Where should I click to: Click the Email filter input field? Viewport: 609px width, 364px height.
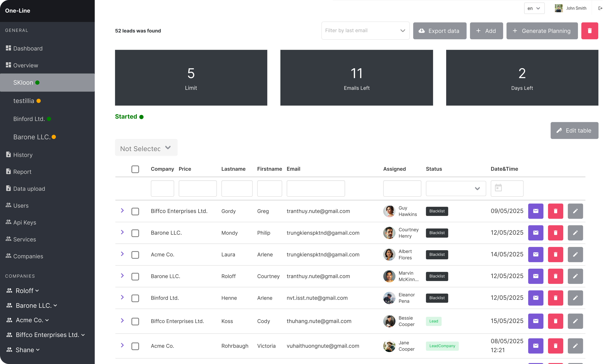pos(315,188)
